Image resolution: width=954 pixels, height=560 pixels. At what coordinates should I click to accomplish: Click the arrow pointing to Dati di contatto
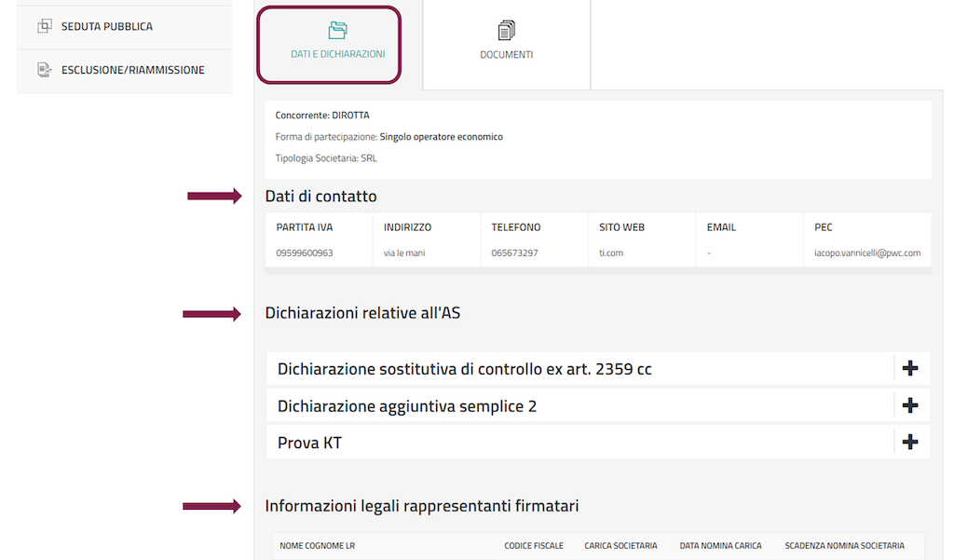tap(214, 196)
